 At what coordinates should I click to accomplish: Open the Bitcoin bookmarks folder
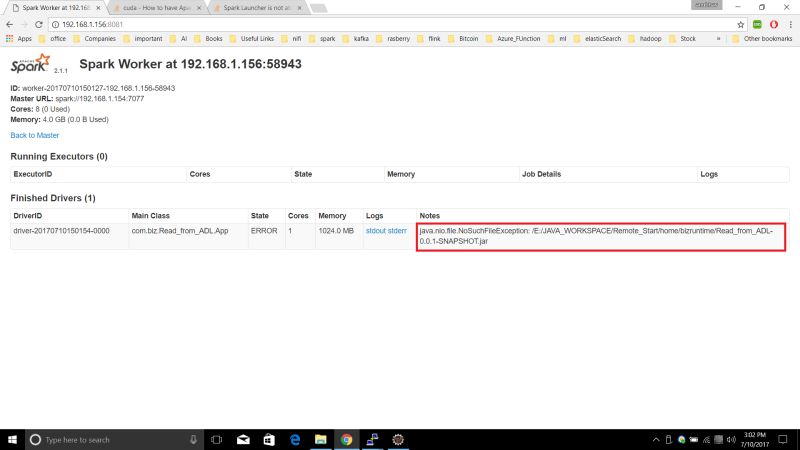[x=463, y=39]
